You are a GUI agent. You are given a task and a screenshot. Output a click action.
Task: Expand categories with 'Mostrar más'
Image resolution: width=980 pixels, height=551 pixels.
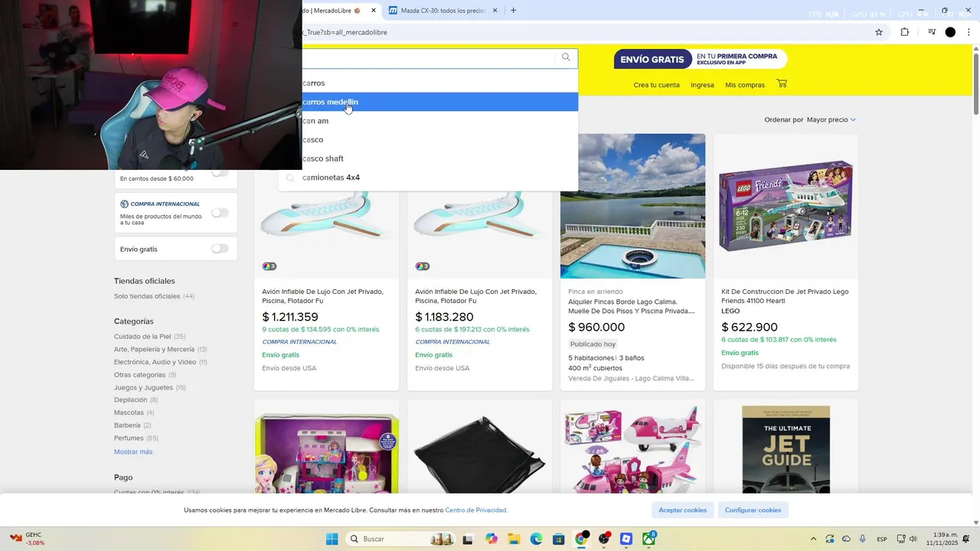coord(133,452)
